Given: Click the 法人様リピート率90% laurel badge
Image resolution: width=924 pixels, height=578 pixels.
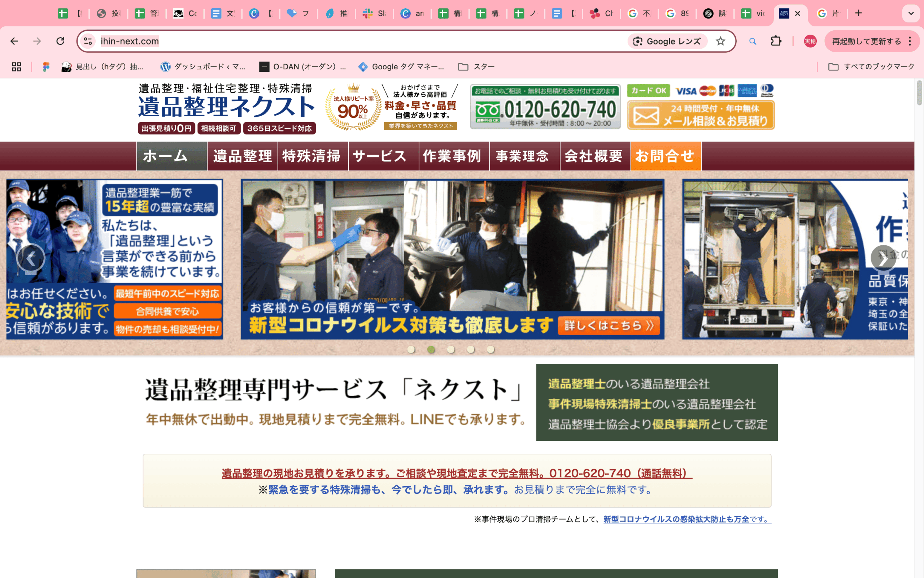Looking at the screenshot, I should point(353,107).
